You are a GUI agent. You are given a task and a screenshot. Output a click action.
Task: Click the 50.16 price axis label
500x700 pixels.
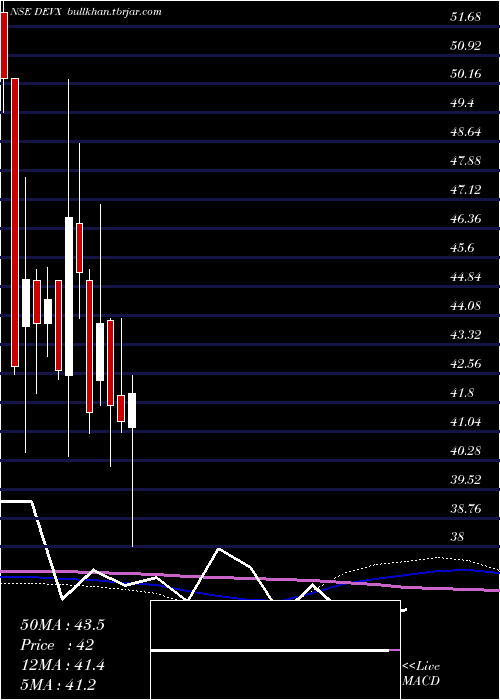click(466, 74)
